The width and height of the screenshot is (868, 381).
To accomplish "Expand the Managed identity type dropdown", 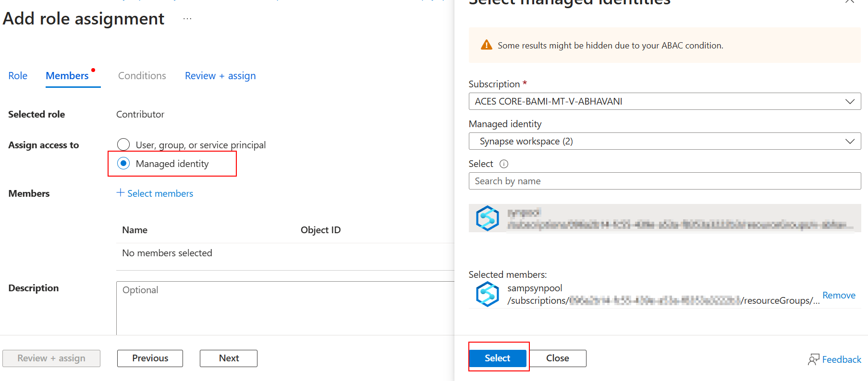I will coord(664,141).
